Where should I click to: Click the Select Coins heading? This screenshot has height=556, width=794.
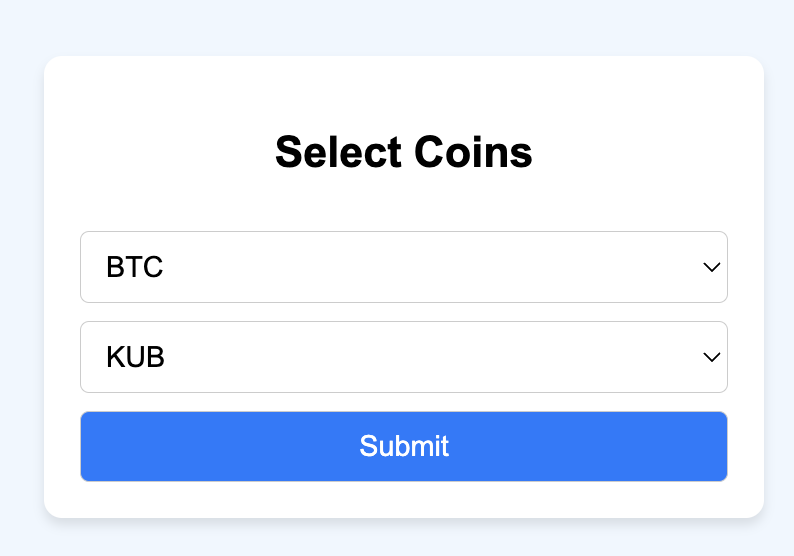click(x=403, y=153)
